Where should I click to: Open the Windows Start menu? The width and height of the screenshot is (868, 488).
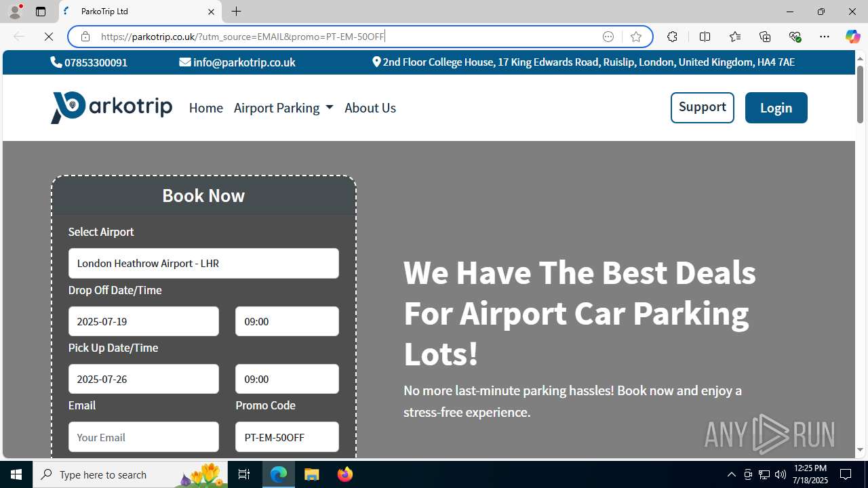point(16,474)
